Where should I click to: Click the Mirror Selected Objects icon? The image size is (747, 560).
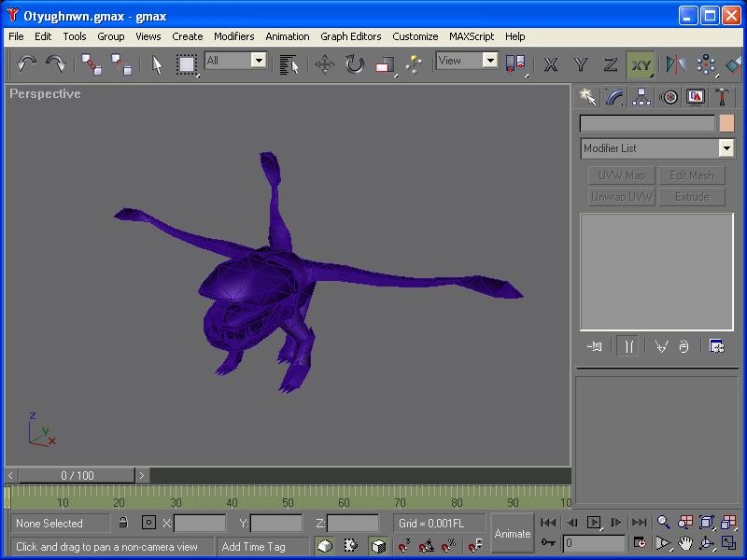[675, 64]
